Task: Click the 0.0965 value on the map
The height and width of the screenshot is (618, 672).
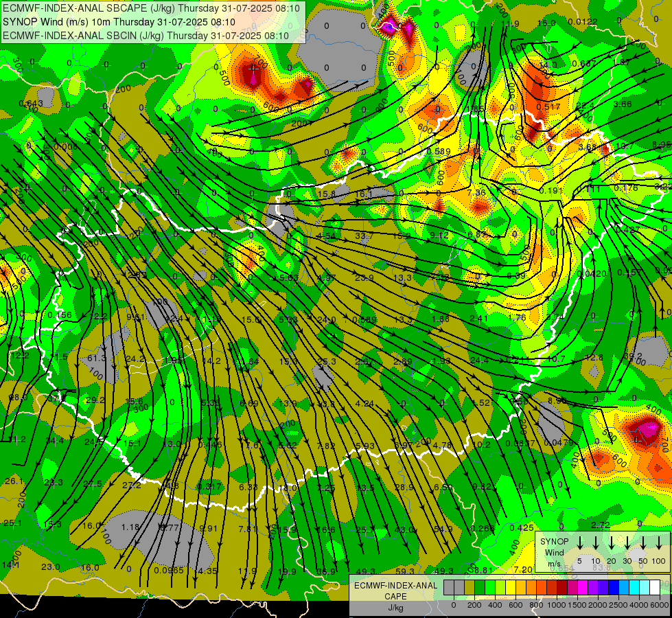Action: (x=168, y=571)
